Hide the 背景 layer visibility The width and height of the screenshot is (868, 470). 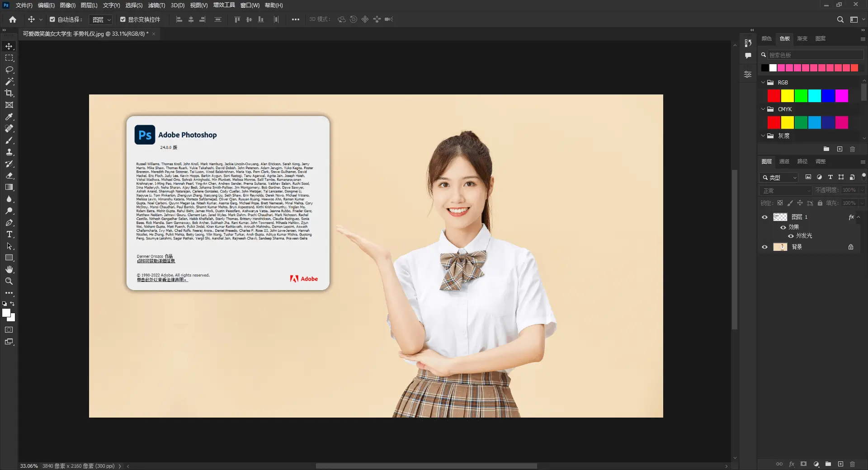coord(764,247)
